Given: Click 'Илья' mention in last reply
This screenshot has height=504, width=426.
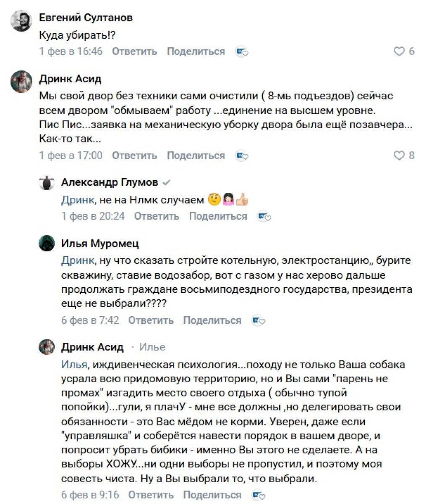Looking at the screenshot, I should point(74,365).
